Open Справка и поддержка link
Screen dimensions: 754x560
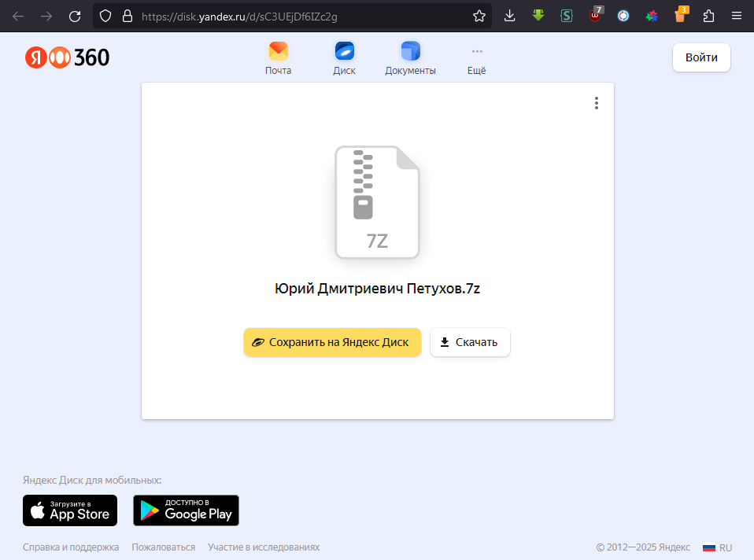pos(71,547)
